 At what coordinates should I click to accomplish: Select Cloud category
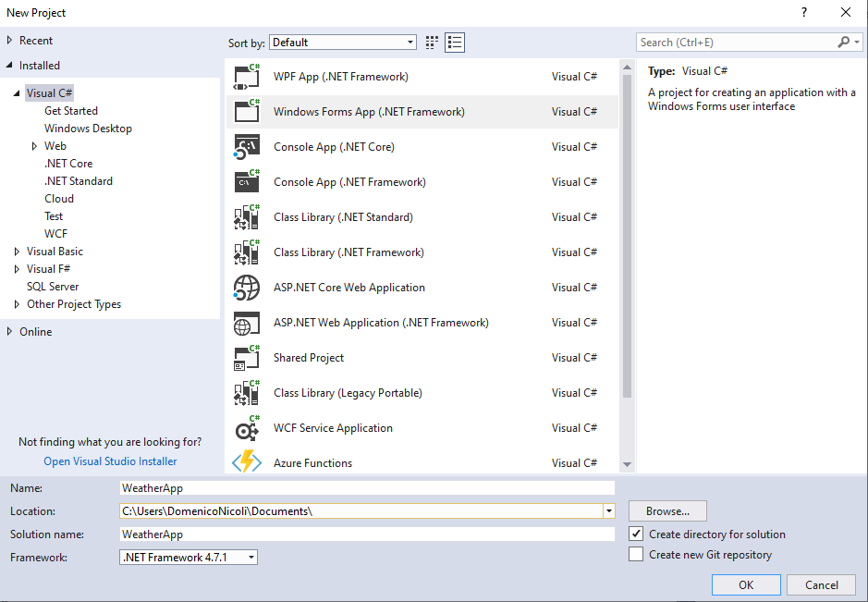tap(58, 199)
